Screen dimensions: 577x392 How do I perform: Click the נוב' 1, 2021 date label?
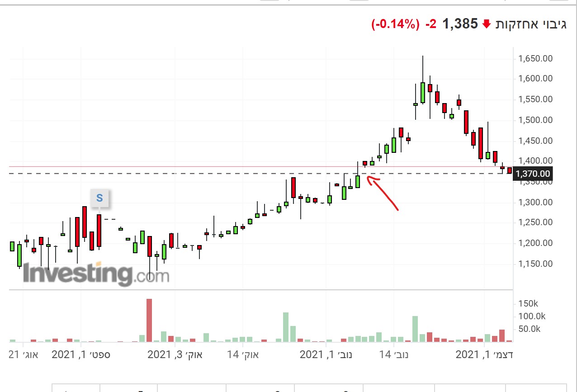(326, 354)
